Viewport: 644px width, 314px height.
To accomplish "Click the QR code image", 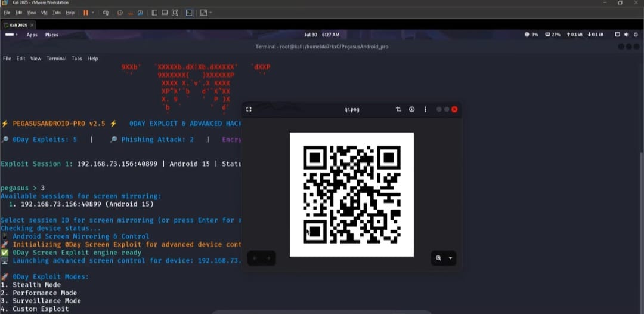I will pos(351,195).
